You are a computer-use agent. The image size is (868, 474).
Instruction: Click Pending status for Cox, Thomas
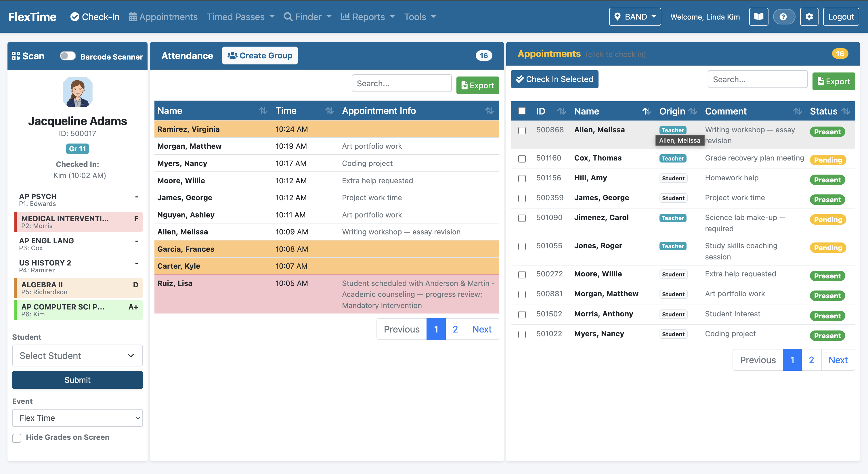coord(827,160)
